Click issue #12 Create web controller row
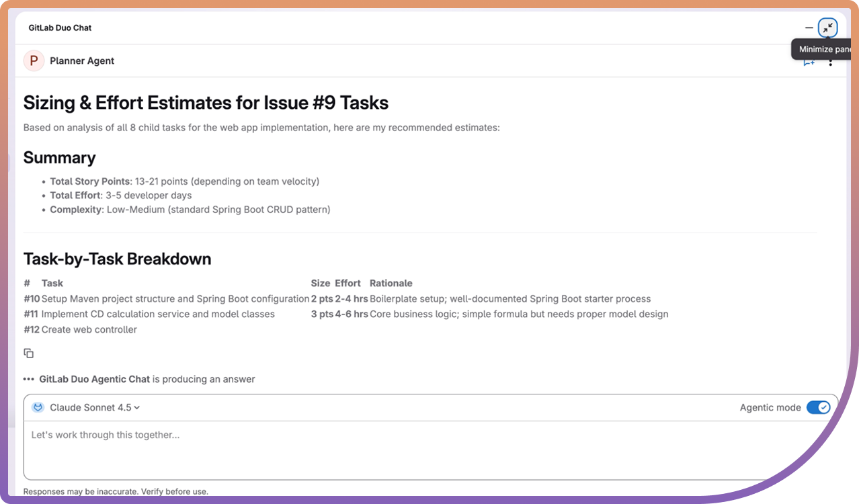 tap(30, 329)
